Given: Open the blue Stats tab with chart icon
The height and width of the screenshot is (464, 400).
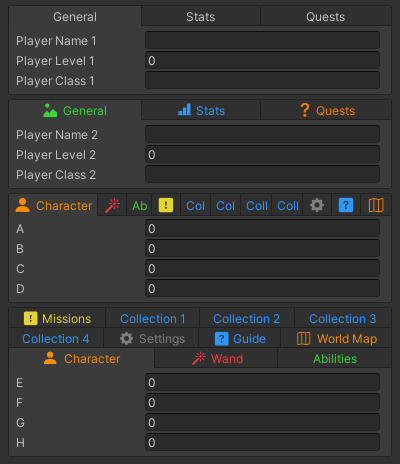Looking at the screenshot, I should tap(201, 110).
